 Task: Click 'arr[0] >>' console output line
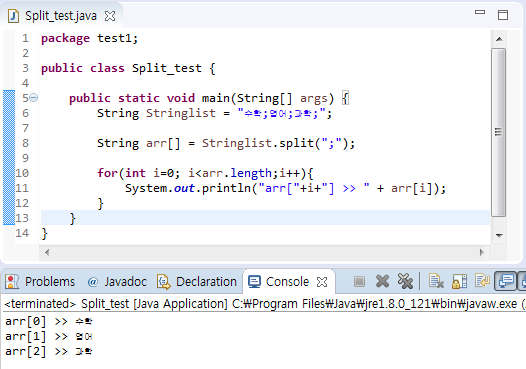pyautogui.click(x=49, y=322)
